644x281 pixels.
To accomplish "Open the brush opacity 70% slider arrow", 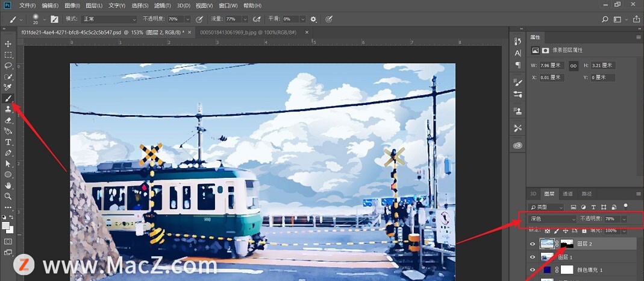I will tap(188, 19).
